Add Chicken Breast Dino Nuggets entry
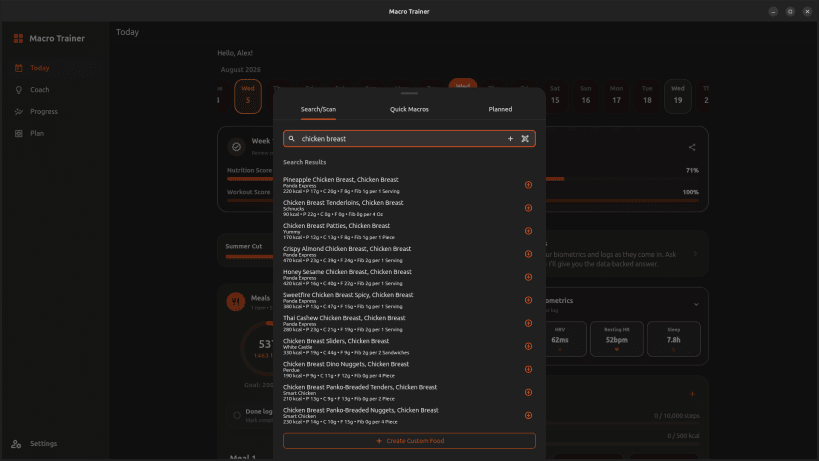This screenshot has width=819, height=461. point(528,369)
